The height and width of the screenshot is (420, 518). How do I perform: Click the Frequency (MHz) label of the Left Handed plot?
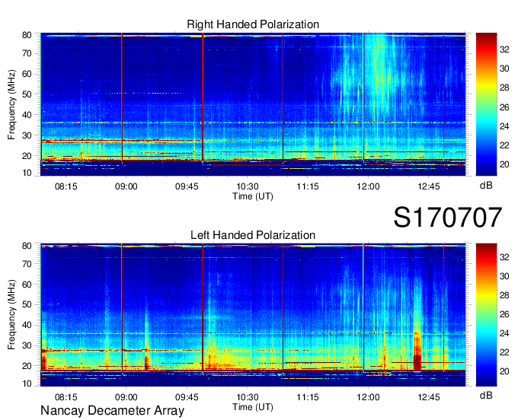11,315
